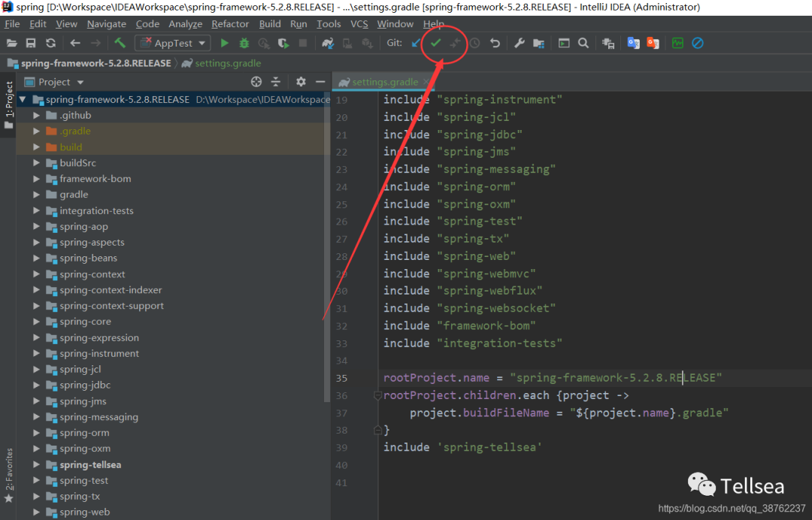Start debugging with the bug icon
This screenshot has width=812, height=520.
244,44
